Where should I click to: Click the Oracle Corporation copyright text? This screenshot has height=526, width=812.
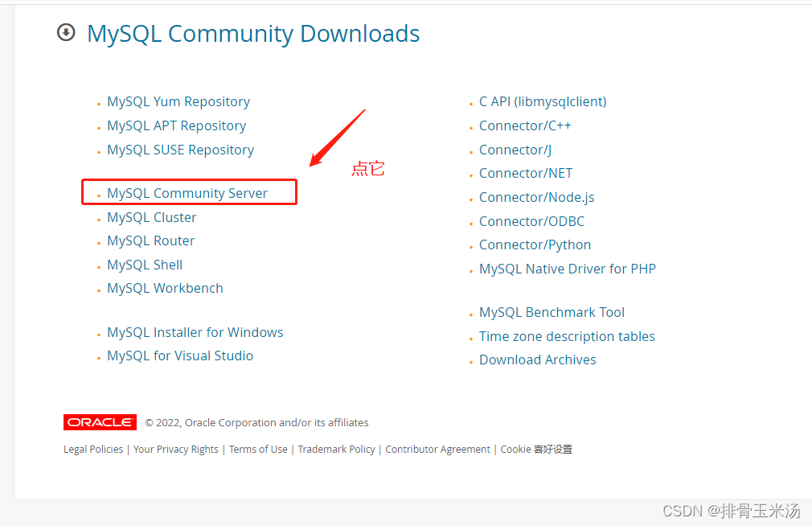tap(256, 422)
